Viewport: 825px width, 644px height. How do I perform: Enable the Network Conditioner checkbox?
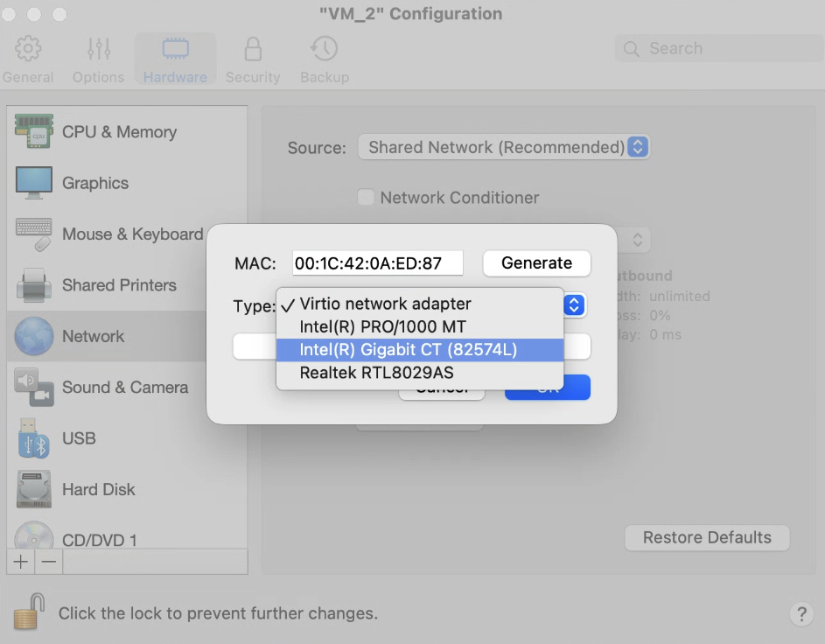coord(366,197)
